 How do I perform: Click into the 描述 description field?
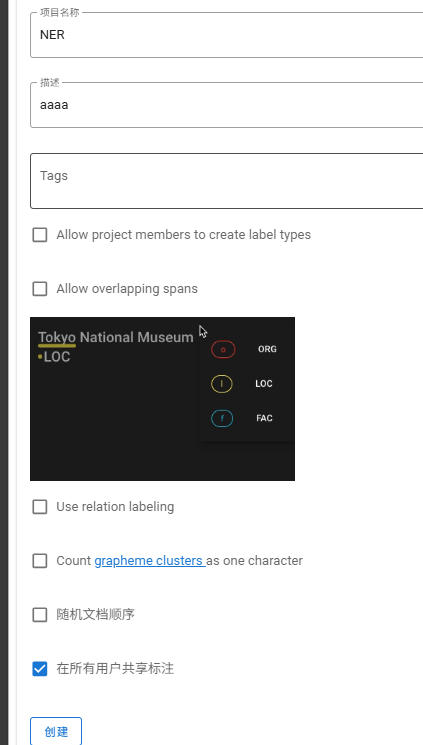pos(227,105)
